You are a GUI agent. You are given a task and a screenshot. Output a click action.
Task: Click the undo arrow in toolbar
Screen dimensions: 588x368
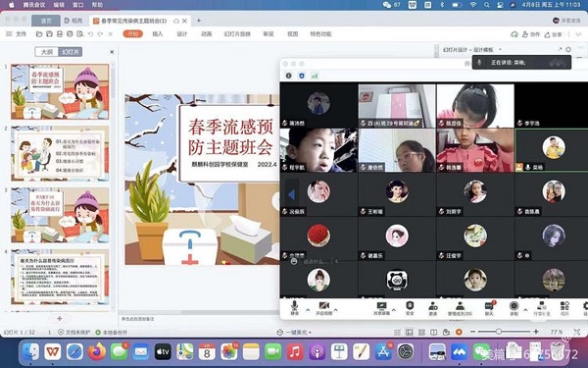click(90, 33)
